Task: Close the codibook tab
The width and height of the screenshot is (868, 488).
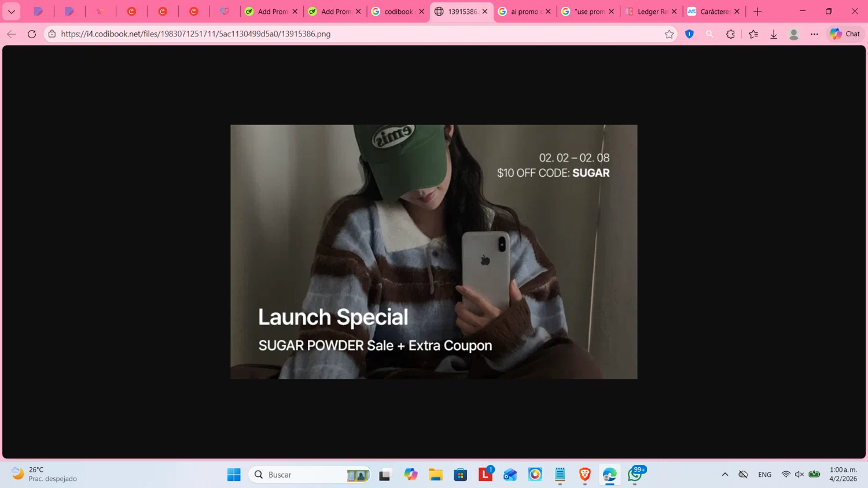Action: tap(421, 12)
